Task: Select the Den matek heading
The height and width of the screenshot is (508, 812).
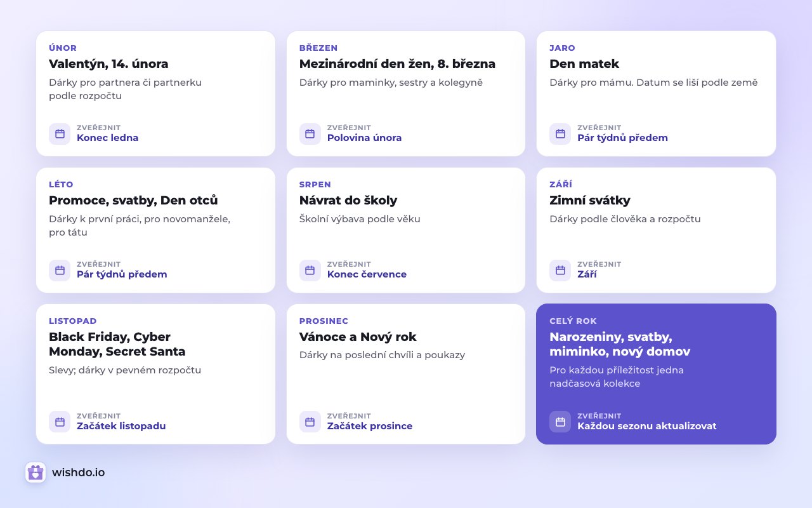Action: (584, 64)
